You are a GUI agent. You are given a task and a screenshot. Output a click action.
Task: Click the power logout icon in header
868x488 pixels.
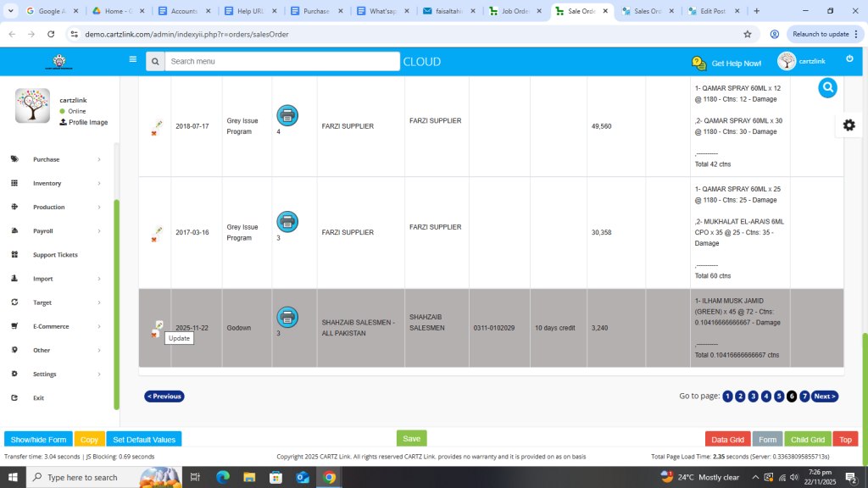[849, 59]
